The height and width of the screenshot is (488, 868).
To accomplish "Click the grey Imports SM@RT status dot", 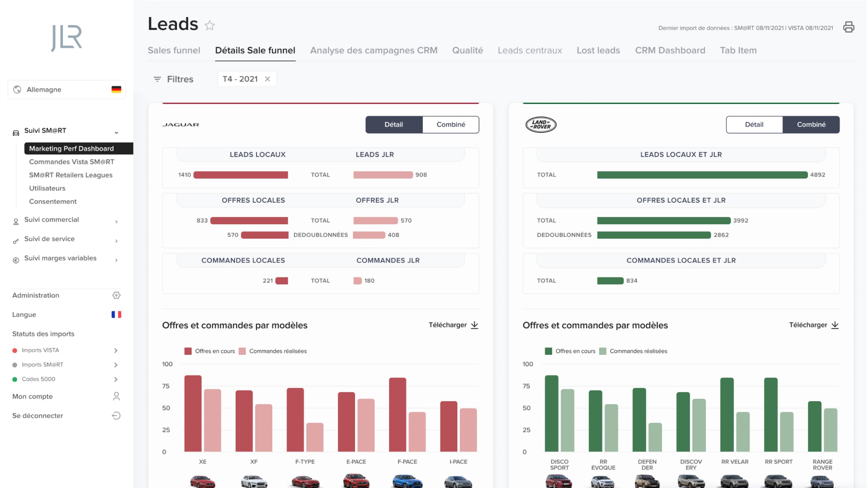I will tap(15, 365).
